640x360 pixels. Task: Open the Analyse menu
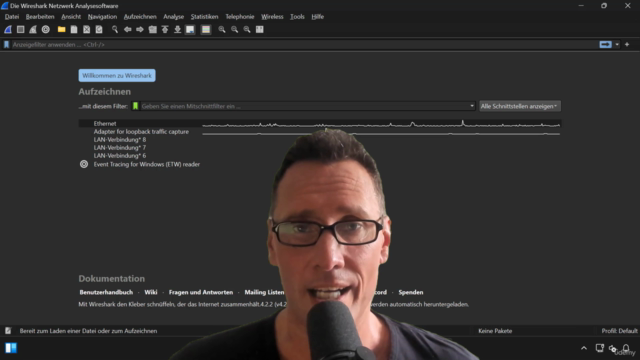pos(173,17)
